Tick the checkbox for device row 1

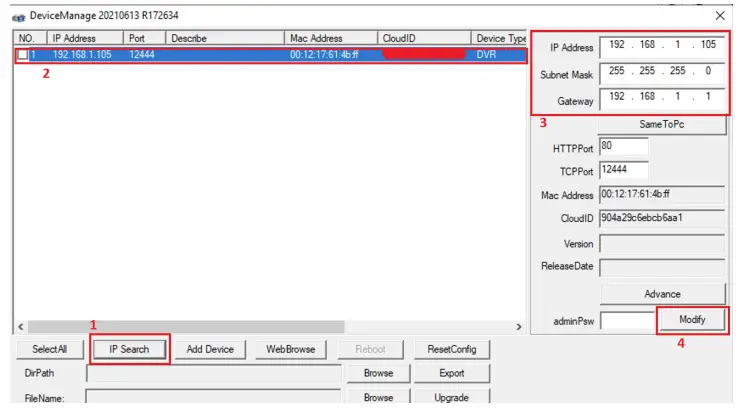(23, 55)
